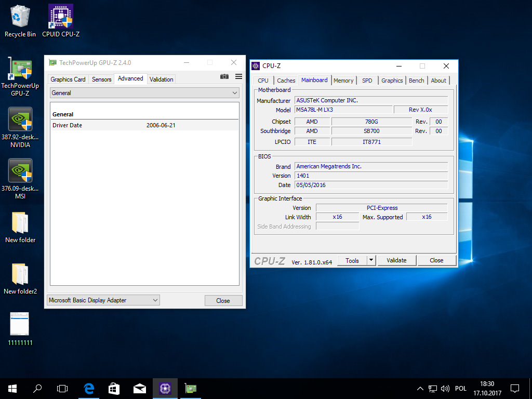Image resolution: width=532 pixels, height=399 pixels.
Task: Open network status in the system tray
Action: coord(433,389)
